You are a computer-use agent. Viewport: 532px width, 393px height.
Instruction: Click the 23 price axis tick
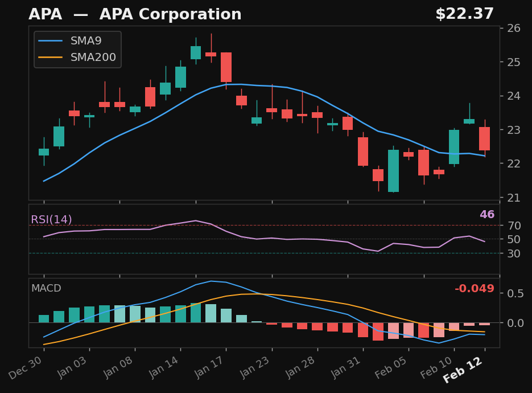click(x=514, y=130)
